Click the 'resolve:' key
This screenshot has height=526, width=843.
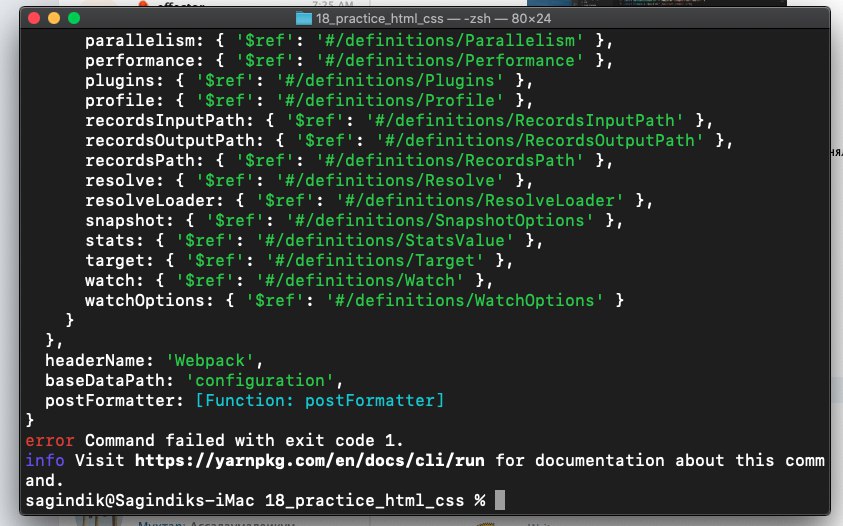(x=124, y=181)
